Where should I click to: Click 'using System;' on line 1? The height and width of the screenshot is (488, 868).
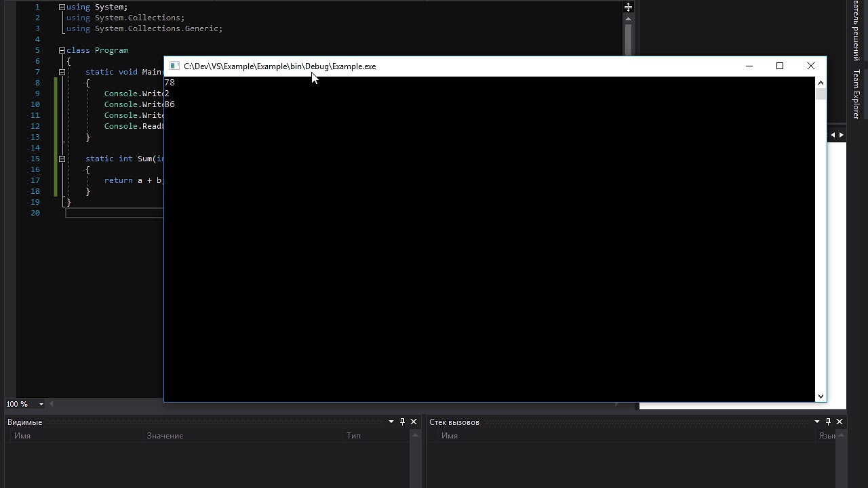click(97, 7)
